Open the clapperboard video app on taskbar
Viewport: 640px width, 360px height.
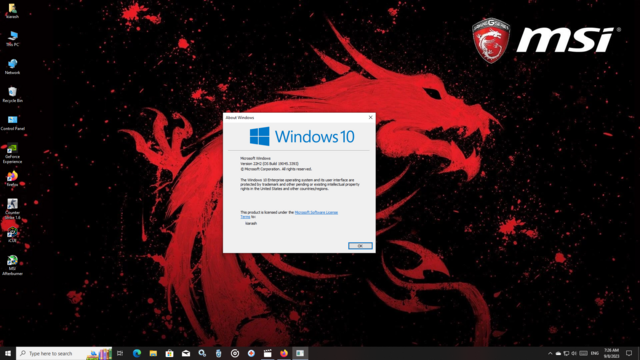[x=267, y=353]
